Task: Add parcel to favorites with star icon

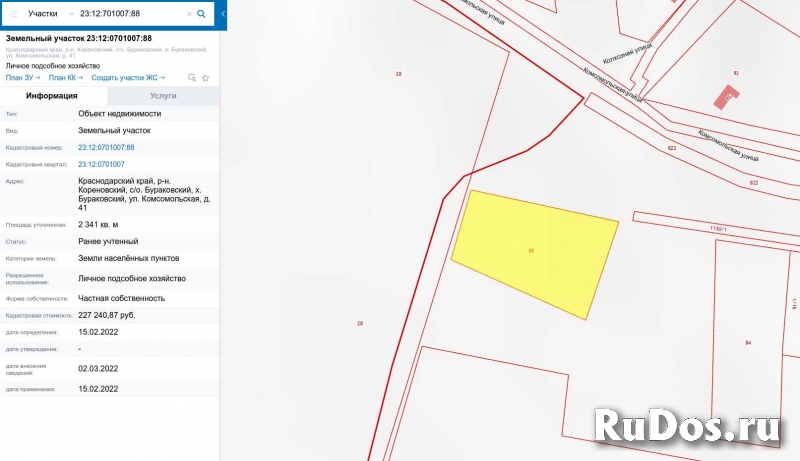Action: click(x=205, y=77)
